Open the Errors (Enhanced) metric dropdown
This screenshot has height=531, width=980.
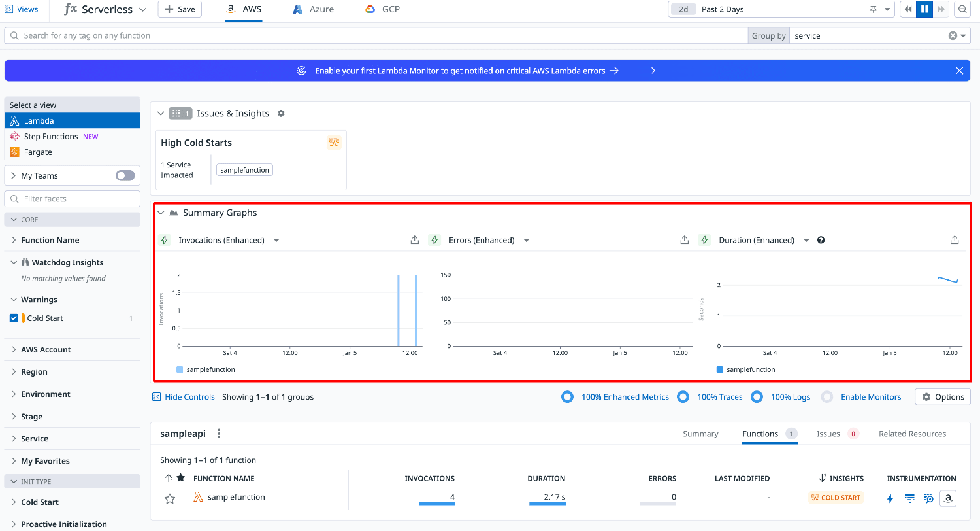click(526, 241)
